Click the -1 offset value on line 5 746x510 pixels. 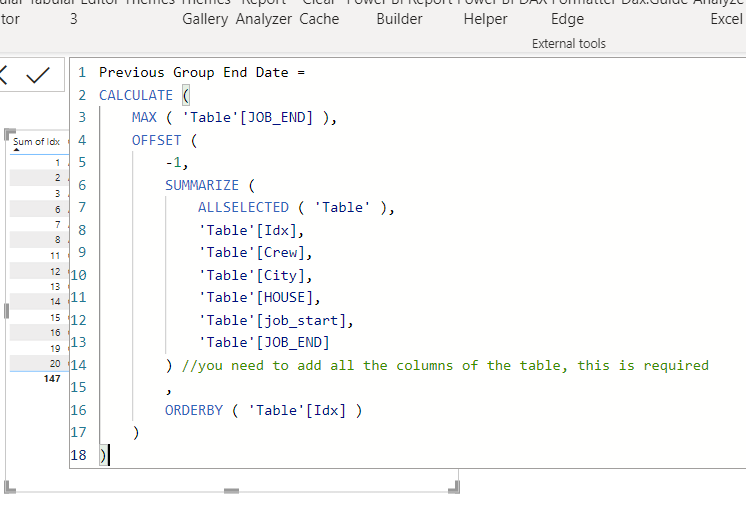click(x=173, y=163)
